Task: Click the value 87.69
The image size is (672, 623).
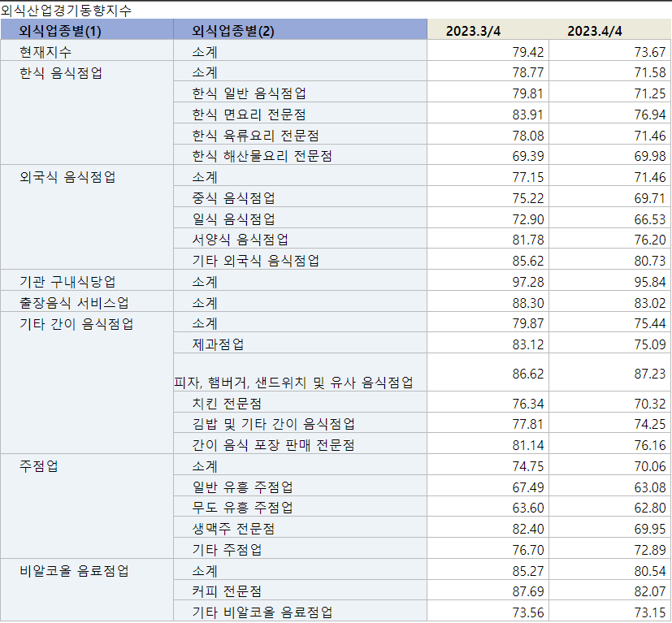Action: pos(528,591)
